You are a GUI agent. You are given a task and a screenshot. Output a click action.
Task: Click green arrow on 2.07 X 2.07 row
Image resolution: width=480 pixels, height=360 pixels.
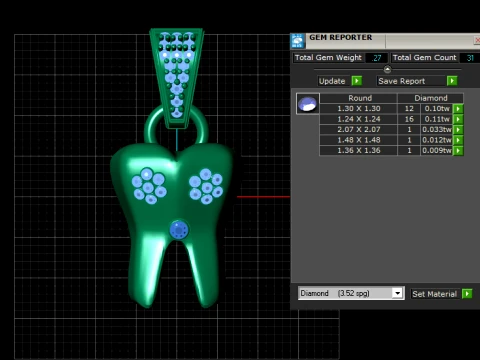click(458, 130)
